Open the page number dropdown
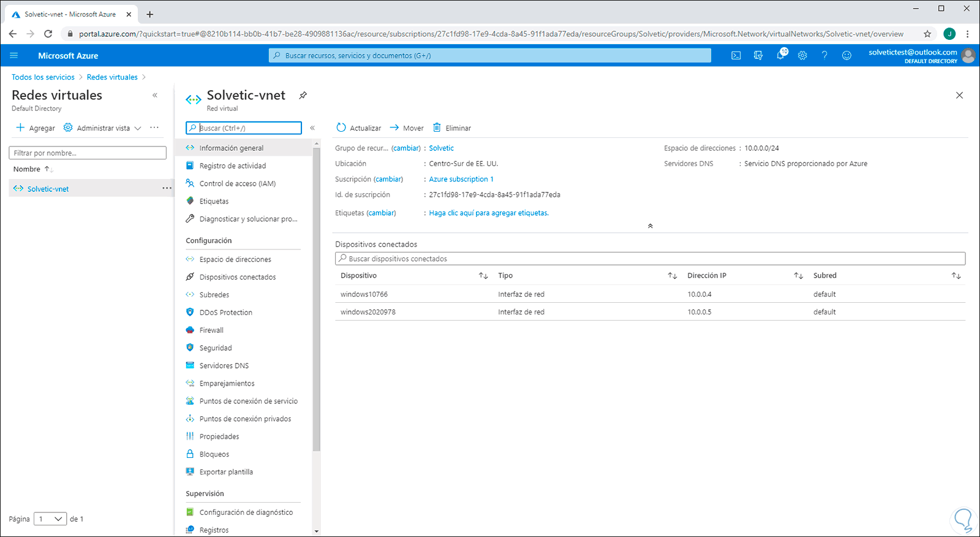Screen dimensions: 980x537 (50, 519)
